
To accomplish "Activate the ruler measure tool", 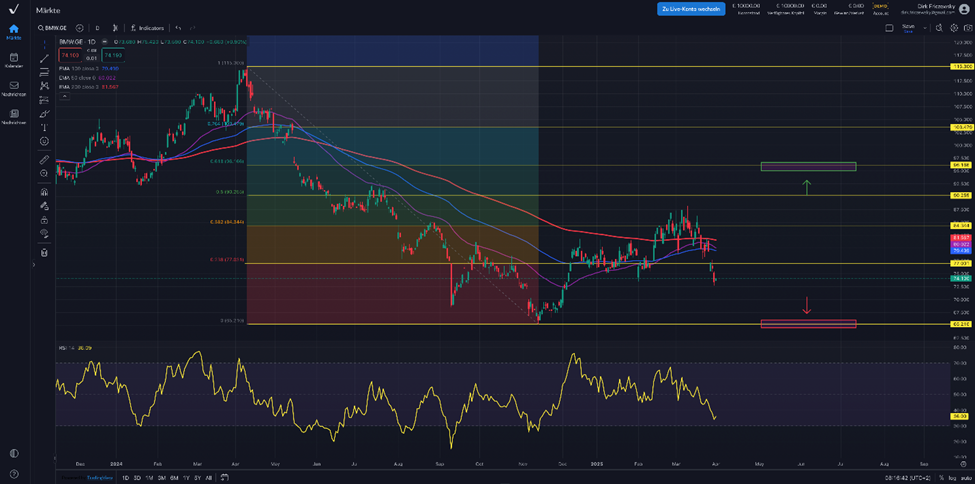I will [x=44, y=160].
